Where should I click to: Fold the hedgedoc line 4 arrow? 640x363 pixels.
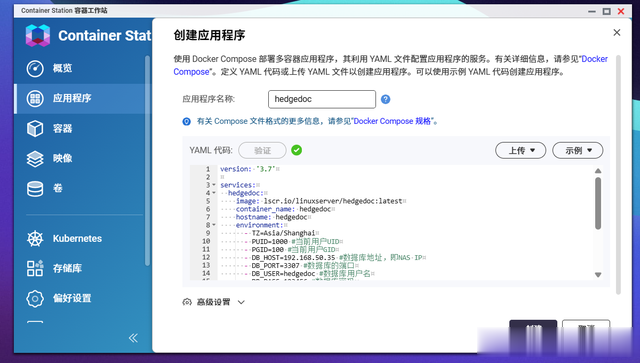coord(214,193)
